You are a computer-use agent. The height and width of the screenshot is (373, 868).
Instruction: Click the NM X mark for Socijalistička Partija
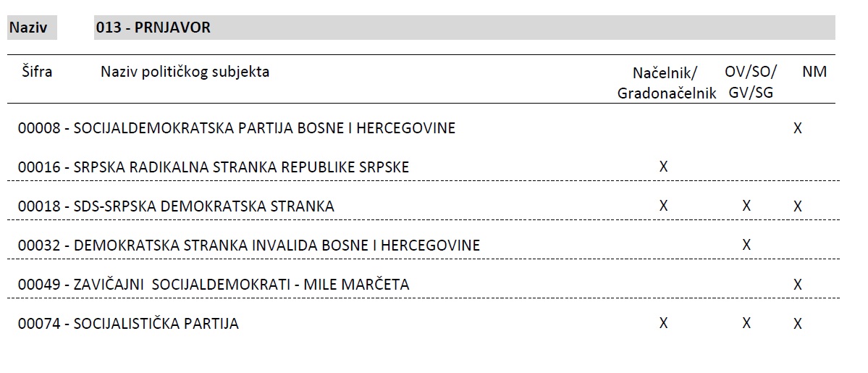pyautogui.click(x=797, y=323)
